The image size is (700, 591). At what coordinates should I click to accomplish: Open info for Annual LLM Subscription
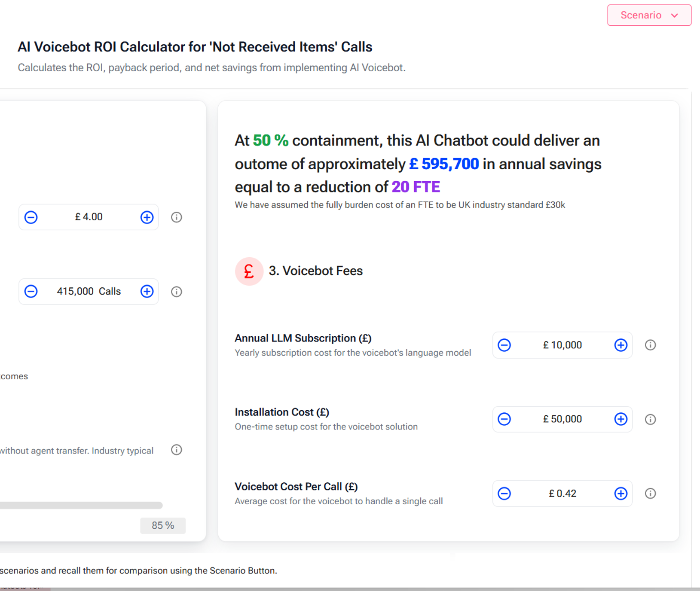tap(650, 345)
